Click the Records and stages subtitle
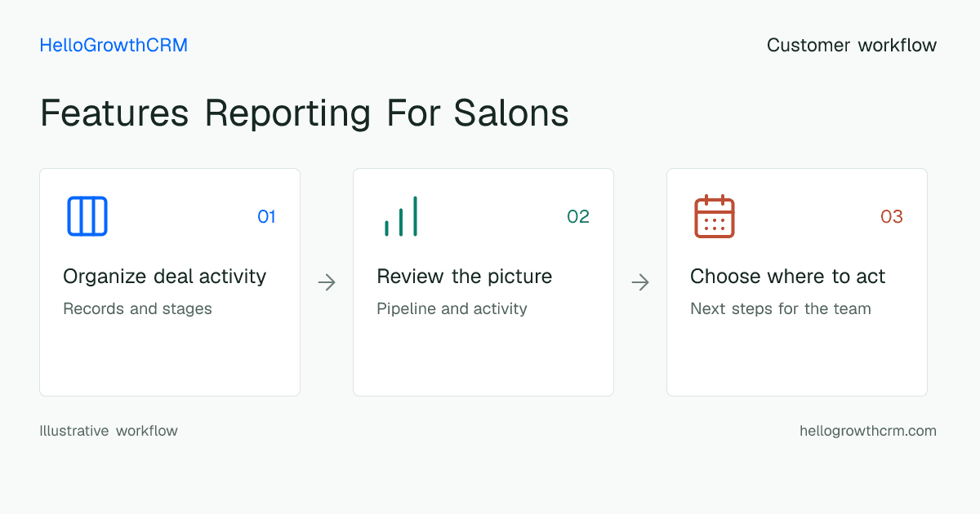980x514 pixels. (x=137, y=309)
